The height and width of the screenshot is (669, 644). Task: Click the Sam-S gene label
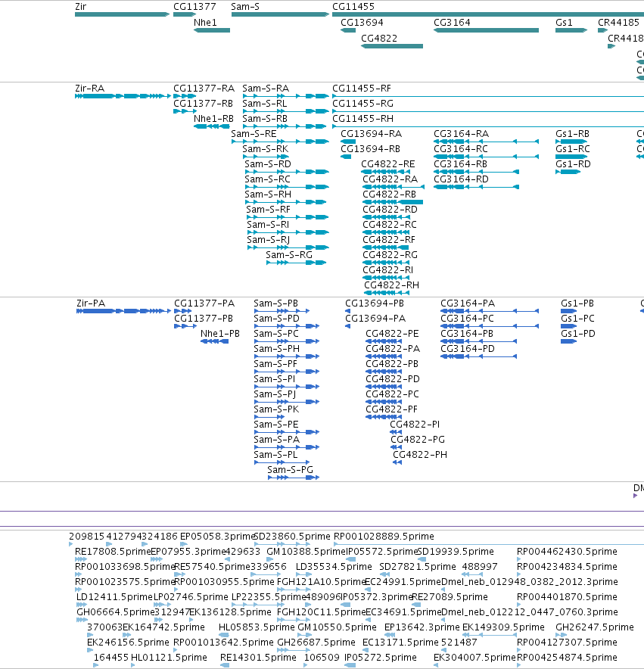[245, 6]
